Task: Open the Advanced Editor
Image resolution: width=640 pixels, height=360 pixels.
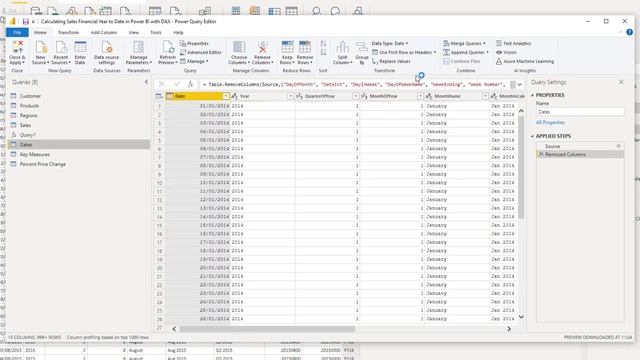Action: (x=201, y=52)
